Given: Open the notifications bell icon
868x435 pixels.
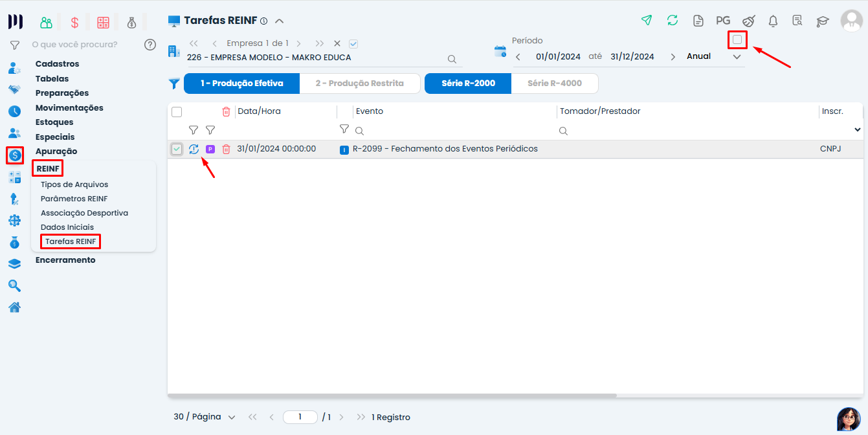Looking at the screenshot, I should [x=773, y=21].
